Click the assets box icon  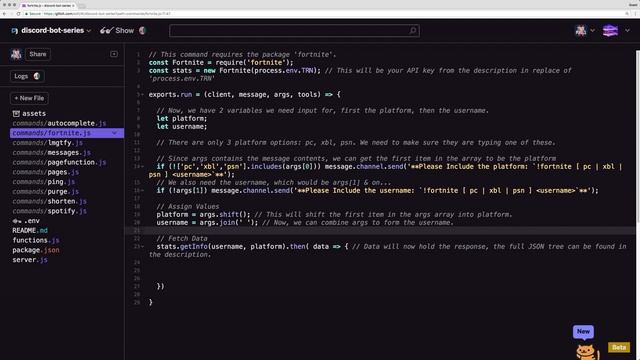pos(16,113)
